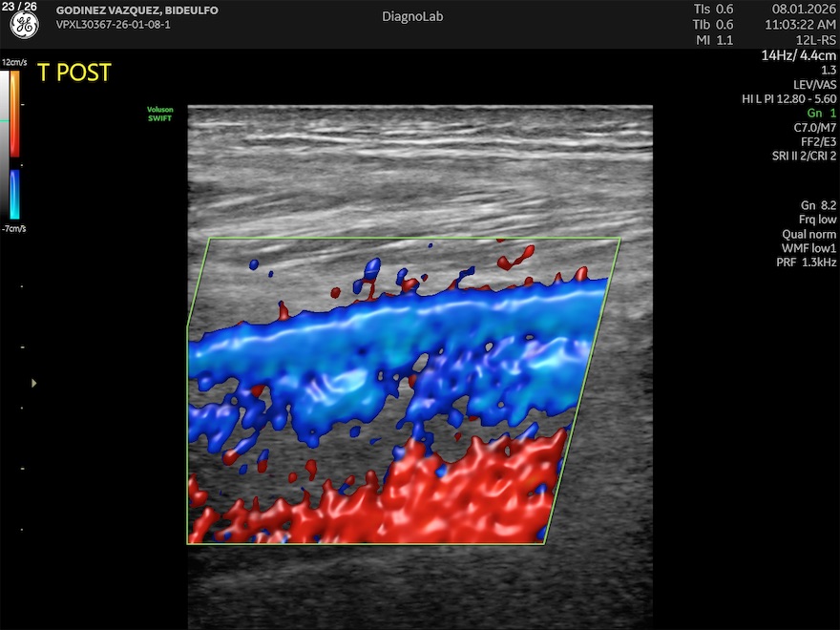Viewport: 840px width, 630px height.
Task: Click the 23 / 26 image counter
Action: pyautogui.click(x=19, y=7)
